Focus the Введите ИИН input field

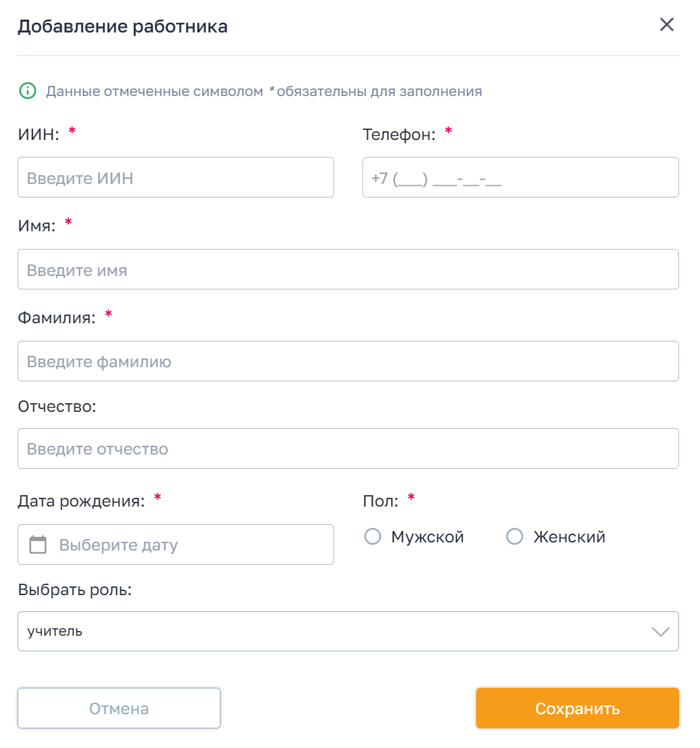[x=176, y=178]
